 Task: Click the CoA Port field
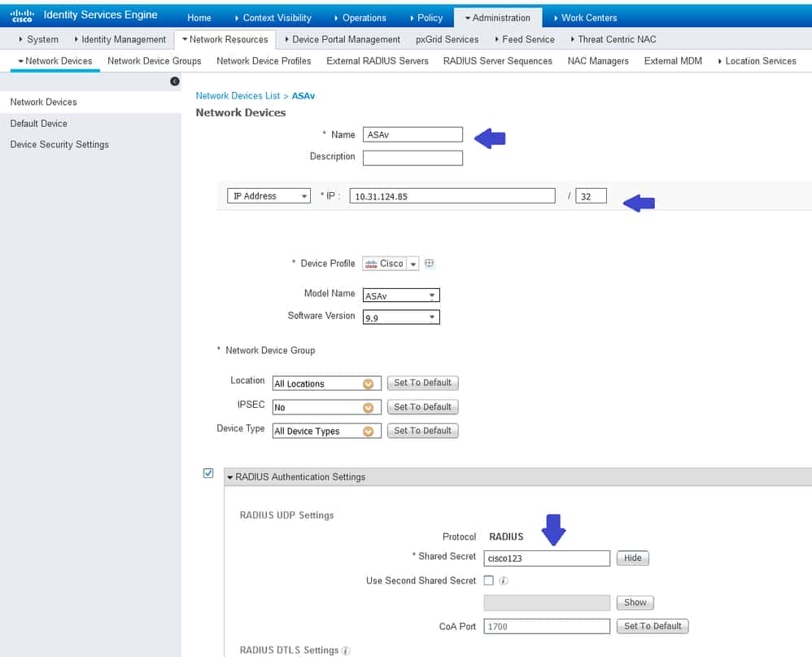tap(547, 626)
